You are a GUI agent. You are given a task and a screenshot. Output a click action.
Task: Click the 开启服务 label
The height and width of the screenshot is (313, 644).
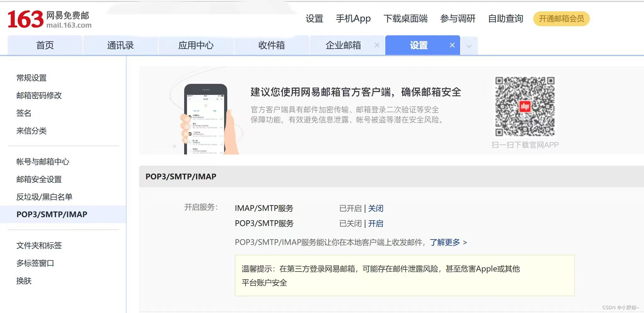click(x=201, y=207)
